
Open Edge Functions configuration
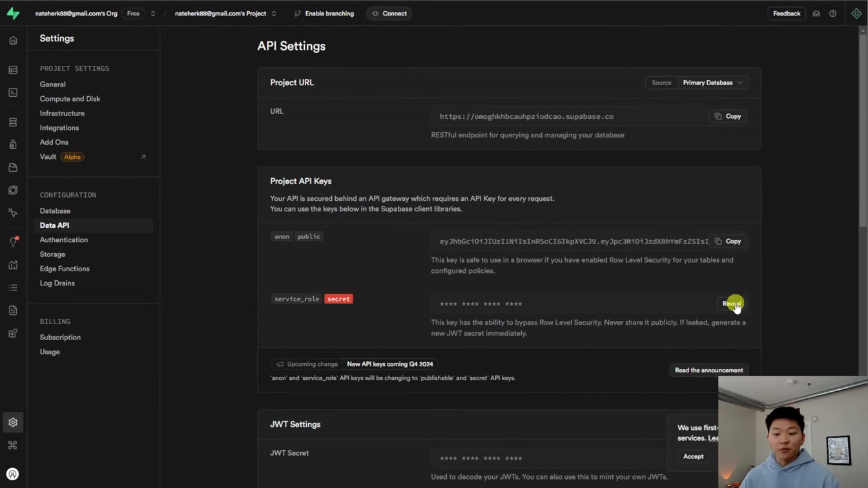tap(65, 269)
